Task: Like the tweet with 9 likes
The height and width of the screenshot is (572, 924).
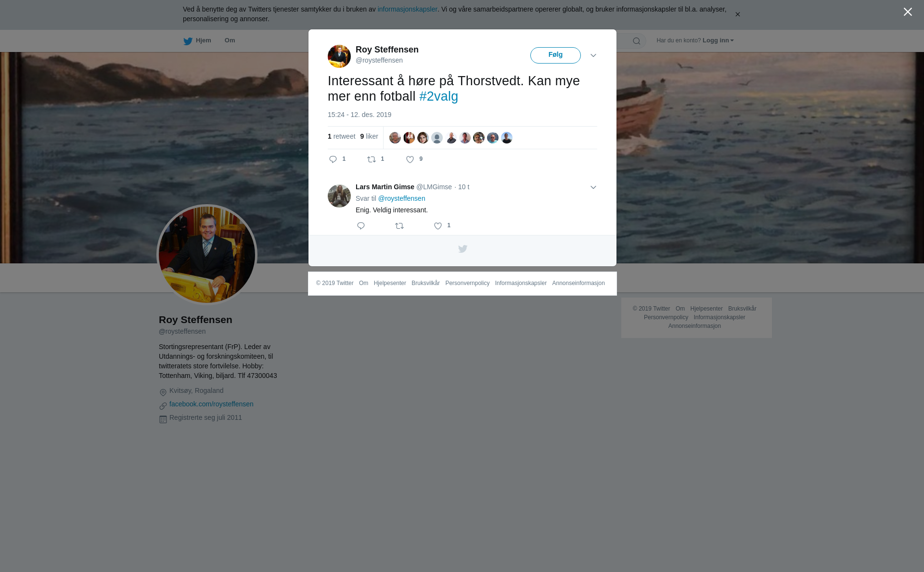Action: click(410, 159)
